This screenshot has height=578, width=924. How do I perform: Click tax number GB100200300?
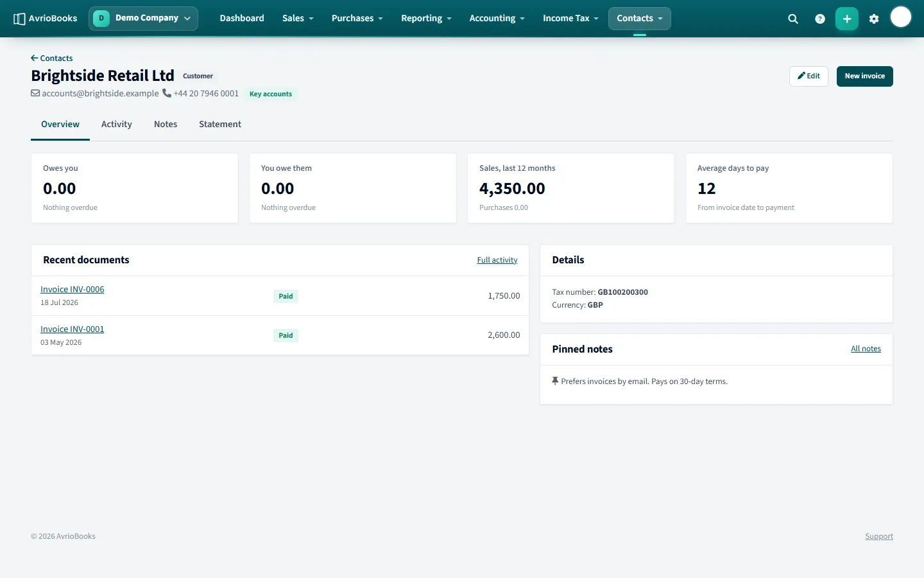click(622, 292)
